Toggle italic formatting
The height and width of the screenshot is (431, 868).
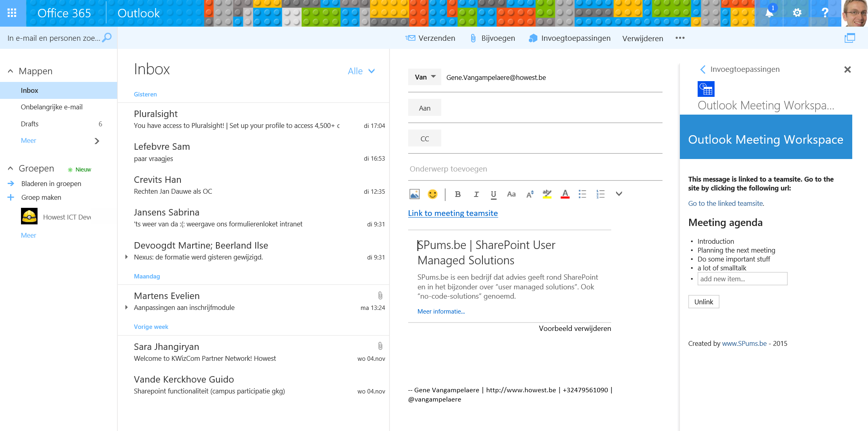coord(476,194)
